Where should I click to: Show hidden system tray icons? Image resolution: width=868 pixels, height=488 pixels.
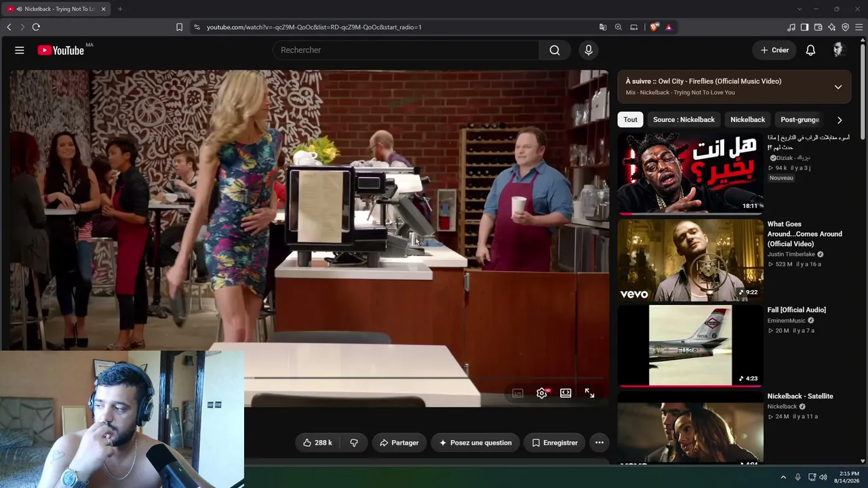tap(783, 477)
